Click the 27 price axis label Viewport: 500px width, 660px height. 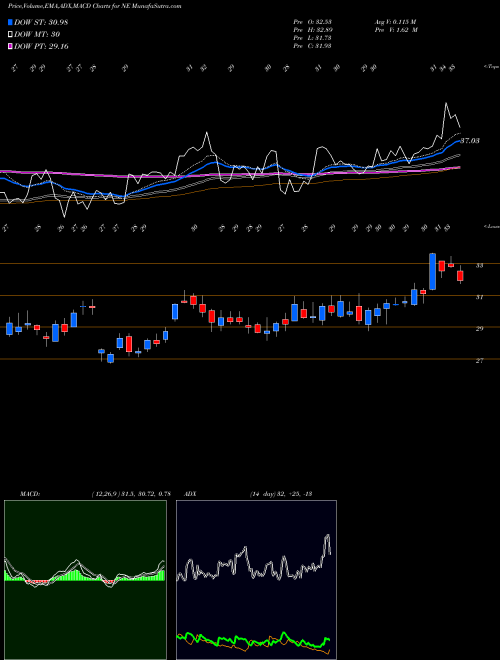479,361
